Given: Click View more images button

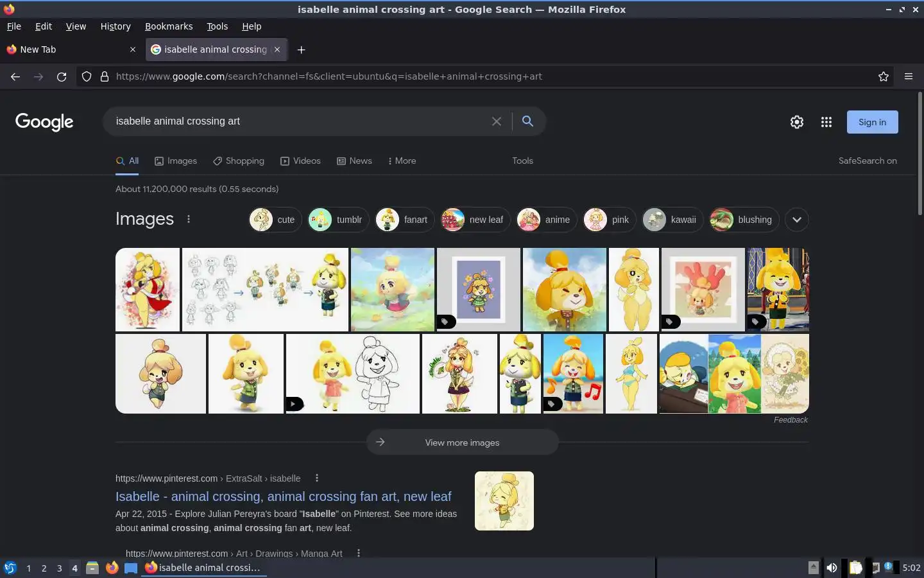Looking at the screenshot, I should [462, 442].
